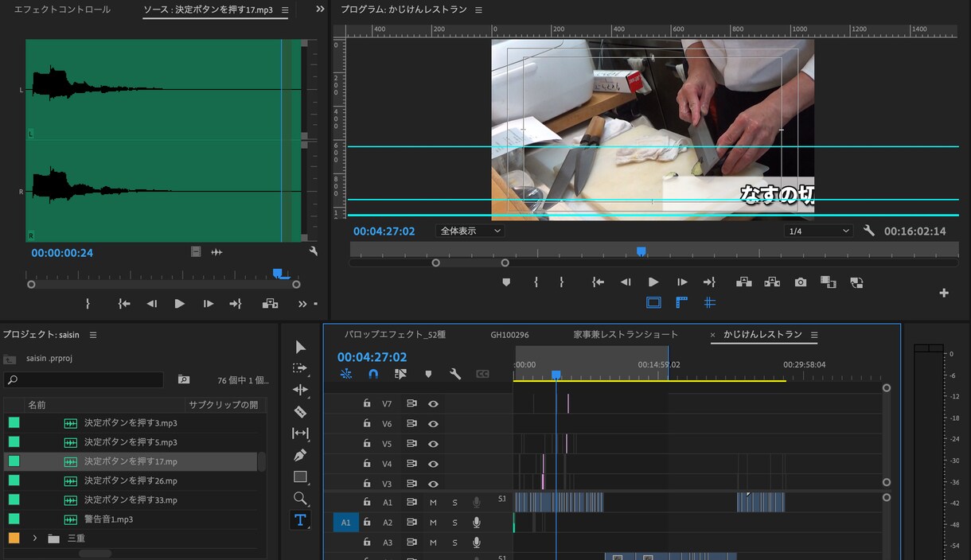Switch to the エフェクトコントロール tab
971x560 pixels.
tap(62, 10)
